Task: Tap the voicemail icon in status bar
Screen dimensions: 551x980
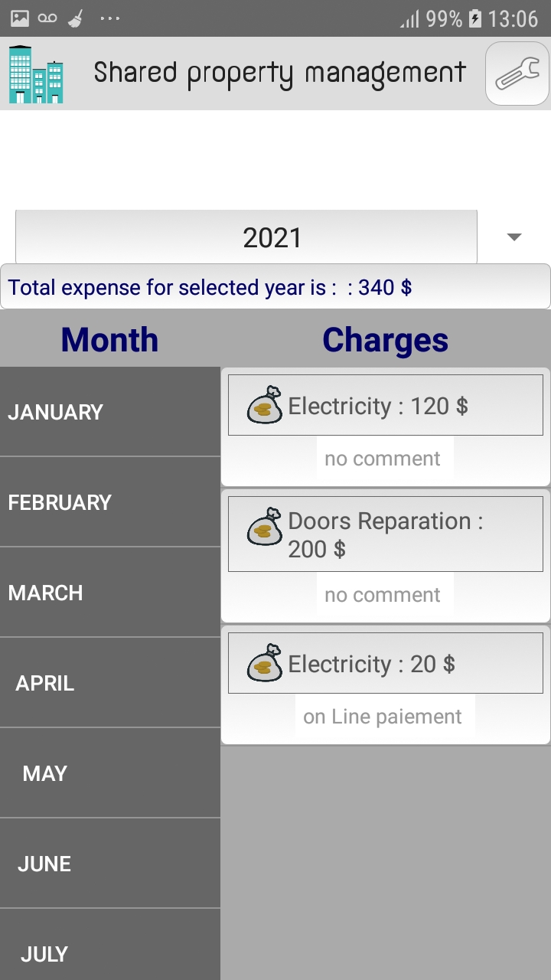Action: [x=47, y=18]
